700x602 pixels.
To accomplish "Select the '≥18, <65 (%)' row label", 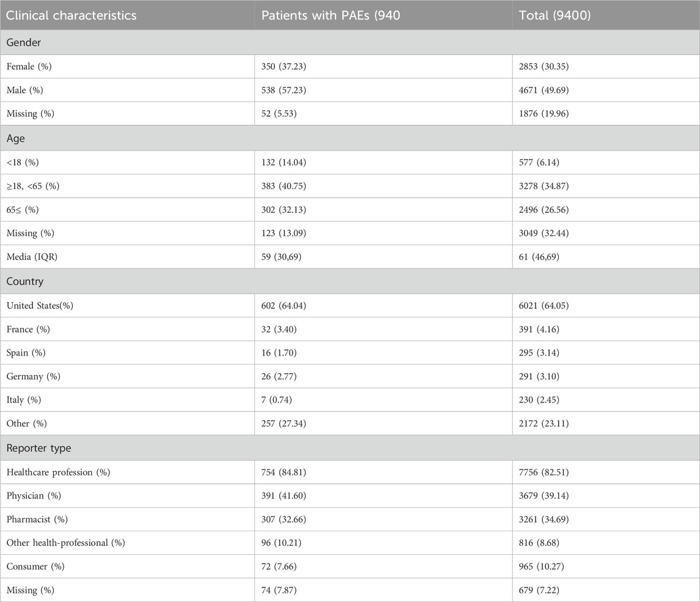I will (x=32, y=186).
